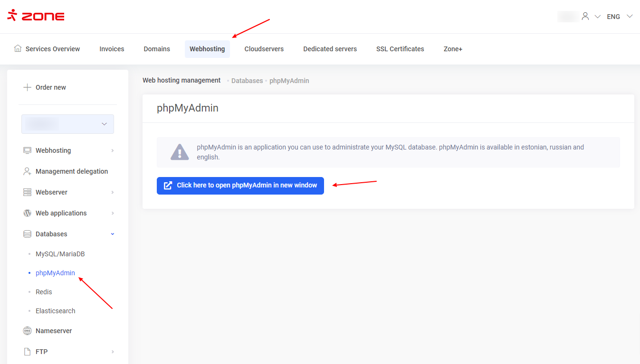Viewport: 640px width, 364px height.
Task: Click the Order new plus icon
Action: point(27,87)
